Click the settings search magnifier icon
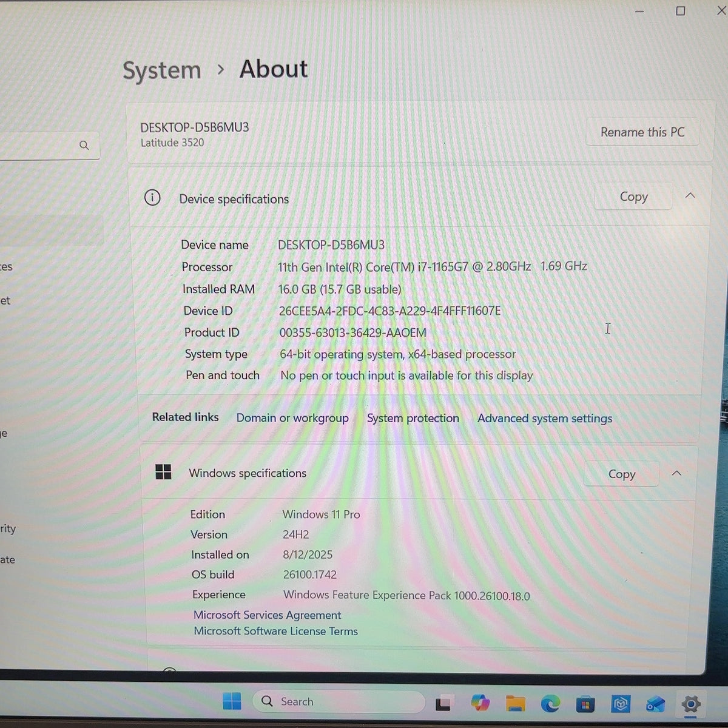Image resolution: width=728 pixels, height=728 pixels. point(84,146)
